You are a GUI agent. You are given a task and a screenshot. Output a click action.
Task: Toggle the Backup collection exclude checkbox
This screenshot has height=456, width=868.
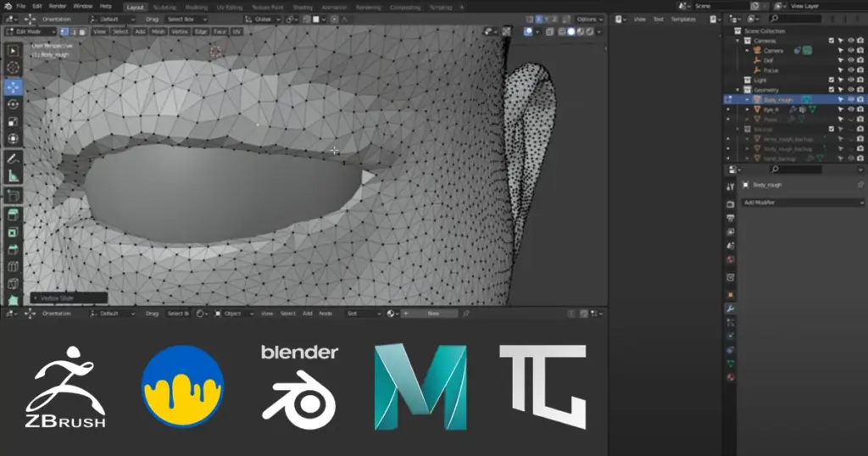pos(832,129)
